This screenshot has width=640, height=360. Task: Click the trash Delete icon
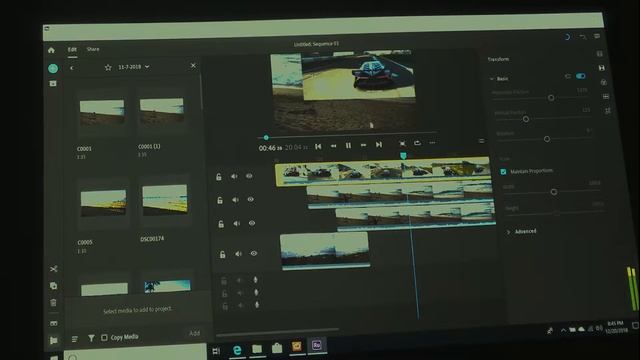(x=53, y=303)
